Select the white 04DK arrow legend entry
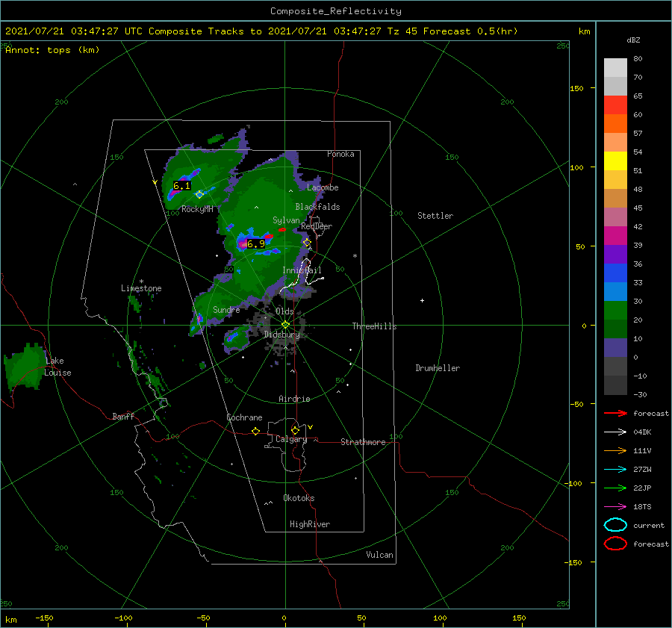 pyautogui.click(x=615, y=432)
